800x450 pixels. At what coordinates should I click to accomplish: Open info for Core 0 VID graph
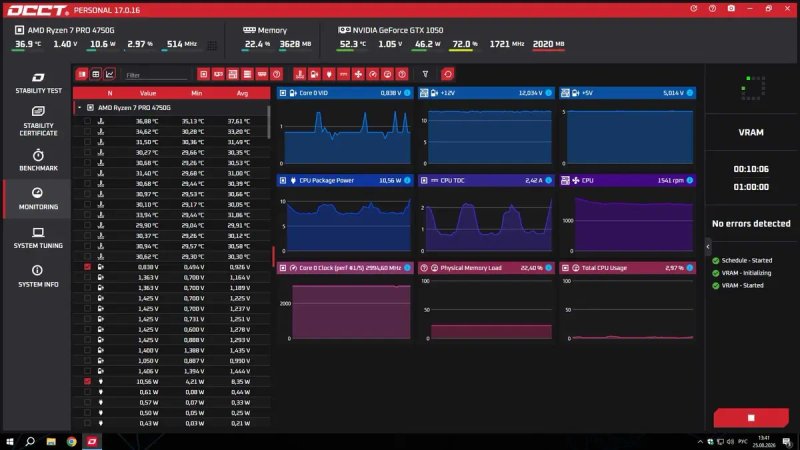pos(407,93)
